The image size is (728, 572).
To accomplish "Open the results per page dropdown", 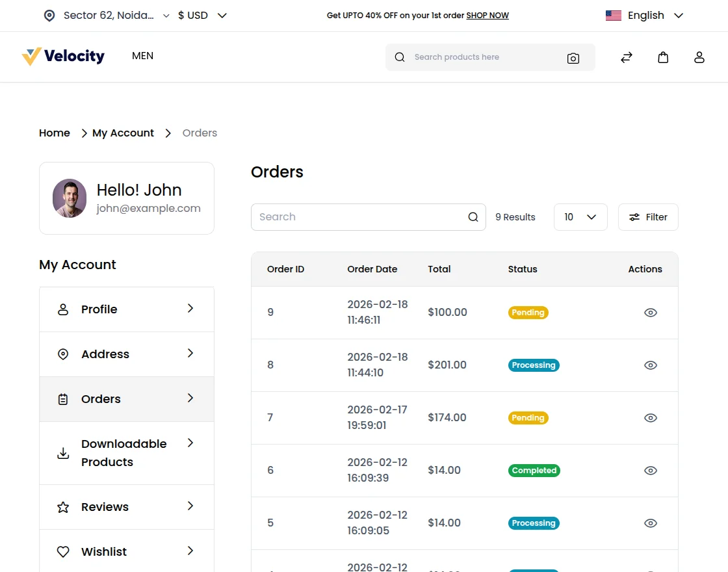I will pos(580,217).
